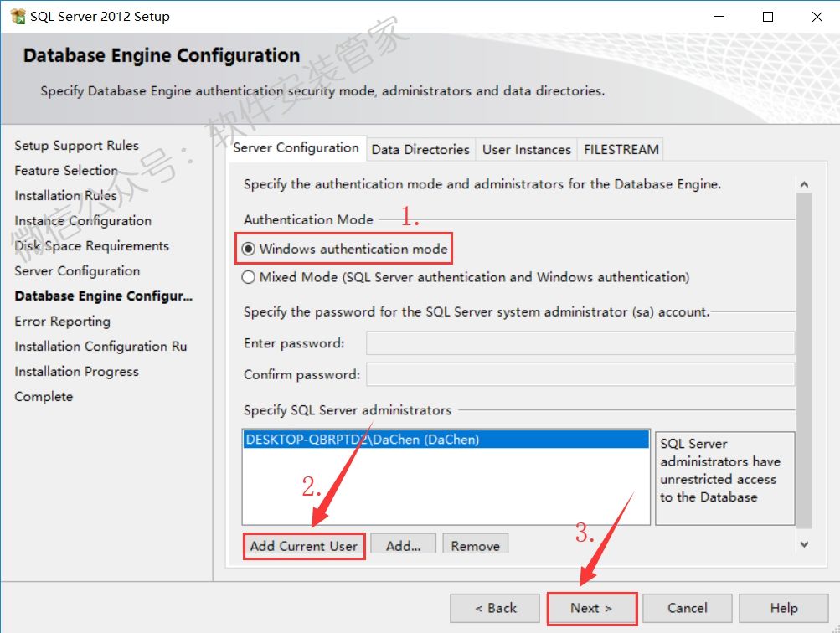Open the User Instances tab

(527, 149)
